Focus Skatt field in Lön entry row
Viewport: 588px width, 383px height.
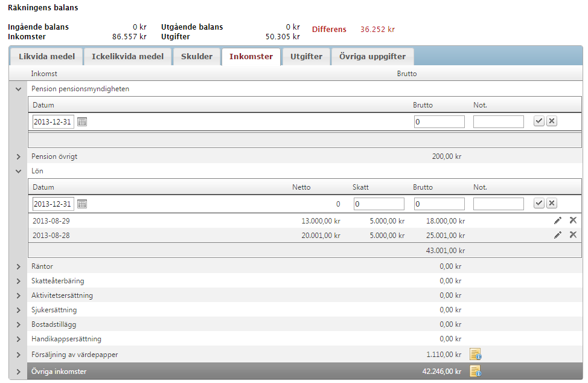379,204
